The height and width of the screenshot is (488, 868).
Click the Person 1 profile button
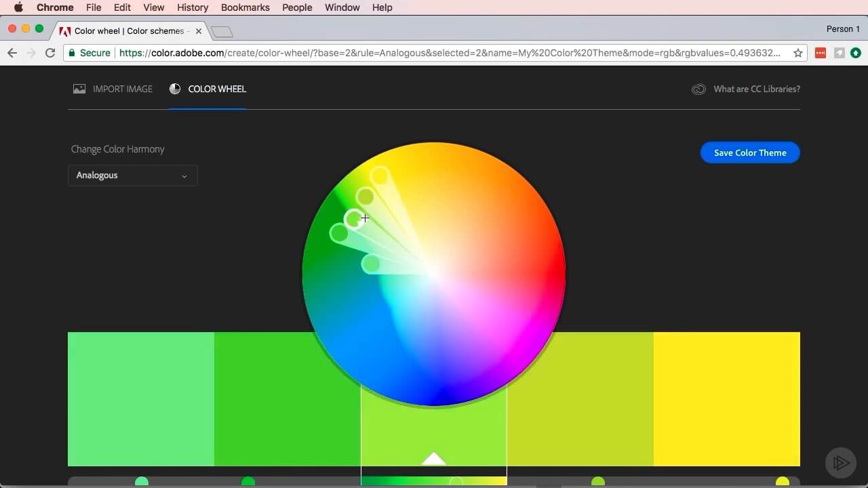(x=843, y=29)
